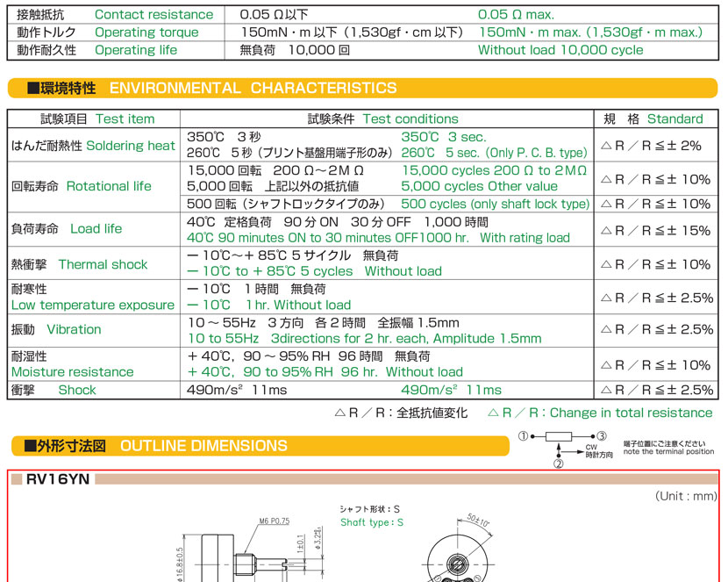Click the 'Thermal shock' test item
The width and height of the screenshot is (728, 582).
tap(103, 264)
